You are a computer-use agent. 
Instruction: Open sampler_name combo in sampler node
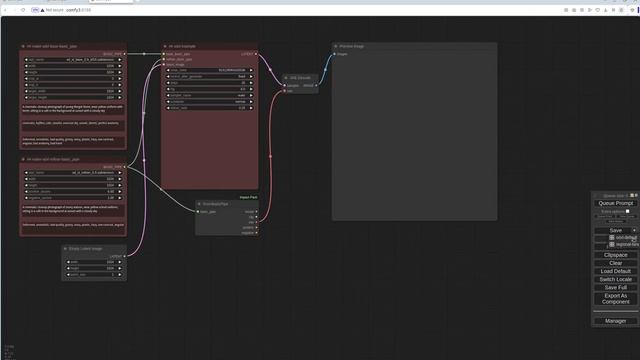[209, 96]
